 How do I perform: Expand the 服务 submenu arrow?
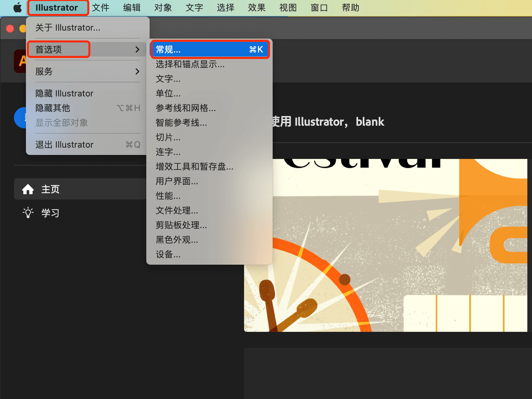(137, 71)
